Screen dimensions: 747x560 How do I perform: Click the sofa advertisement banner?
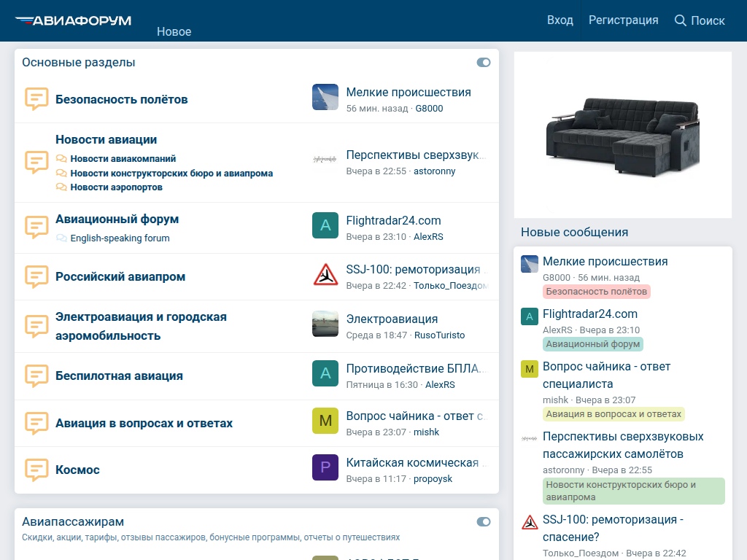[x=622, y=135]
